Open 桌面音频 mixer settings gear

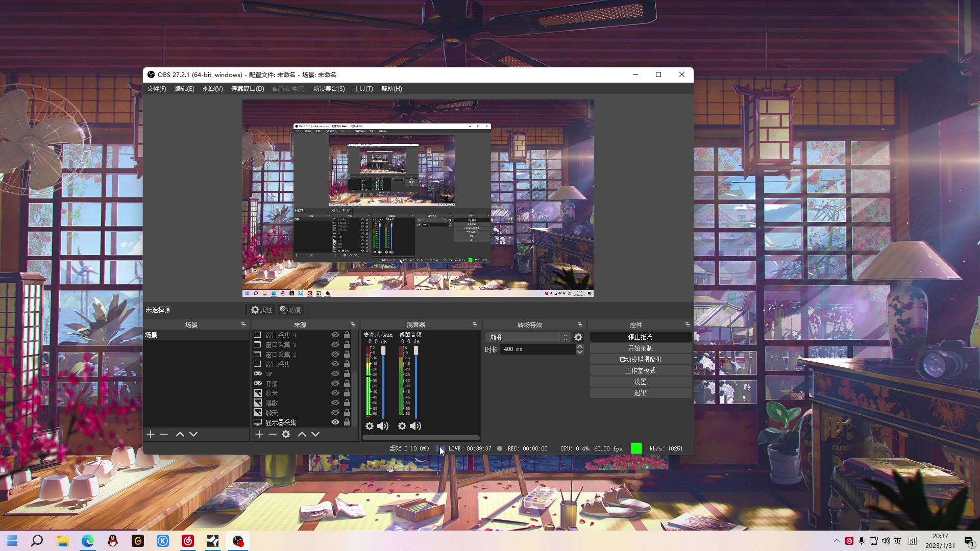[402, 426]
